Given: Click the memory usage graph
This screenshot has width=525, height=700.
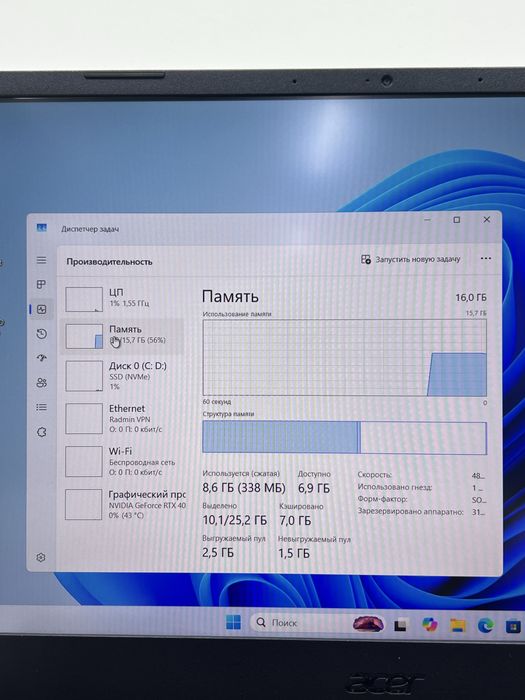Looking at the screenshot, I should (x=344, y=358).
